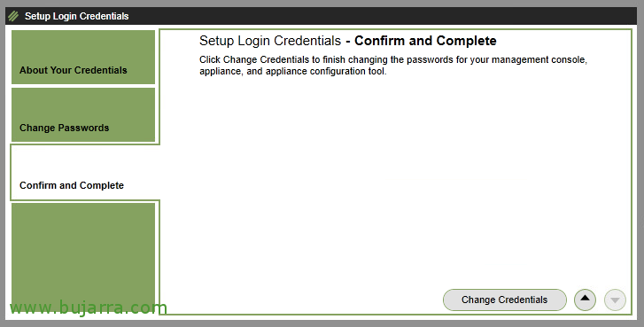Click the Change Credentials button
Viewport: 644px width, 327px height.
(x=504, y=300)
